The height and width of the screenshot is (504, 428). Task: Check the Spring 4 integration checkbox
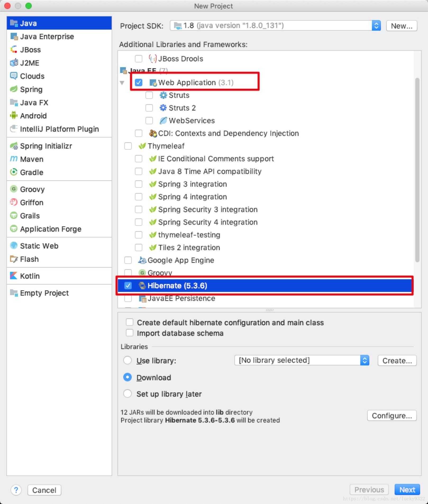click(139, 197)
